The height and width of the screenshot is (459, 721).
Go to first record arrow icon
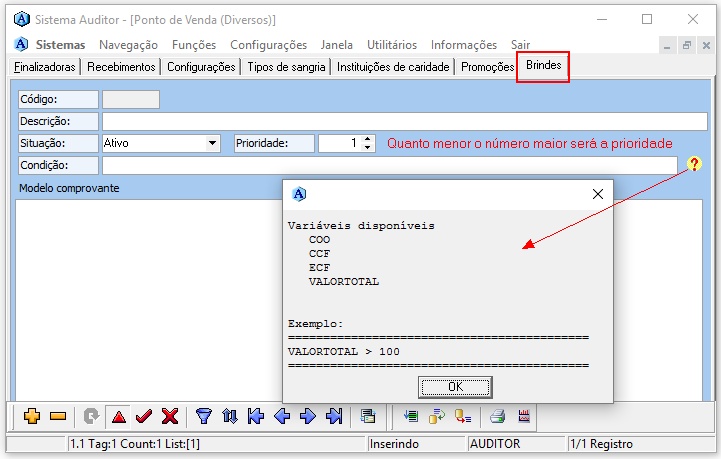click(256, 416)
